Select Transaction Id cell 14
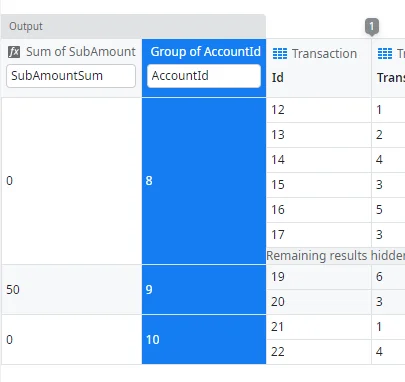 coord(319,160)
